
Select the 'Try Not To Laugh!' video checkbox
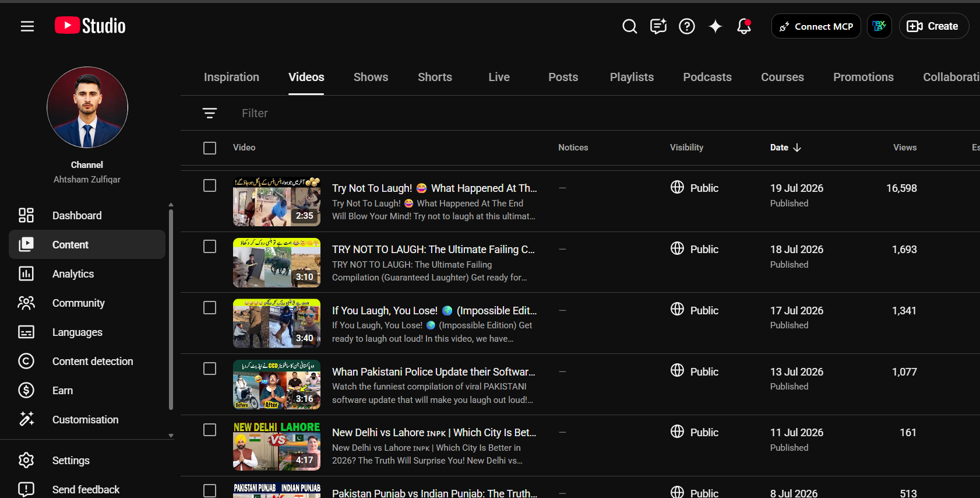[210, 185]
